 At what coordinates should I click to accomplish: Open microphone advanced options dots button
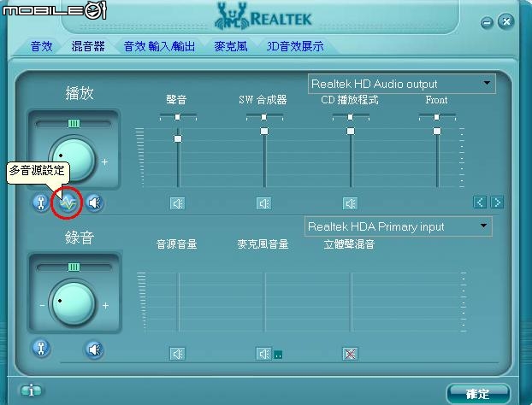pyautogui.click(x=278, y=355)
